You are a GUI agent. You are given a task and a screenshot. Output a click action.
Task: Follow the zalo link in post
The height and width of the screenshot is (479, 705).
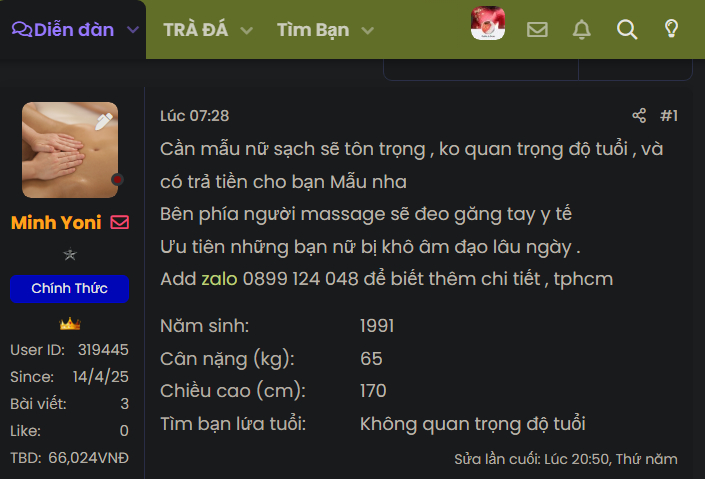tap(219, 279)
